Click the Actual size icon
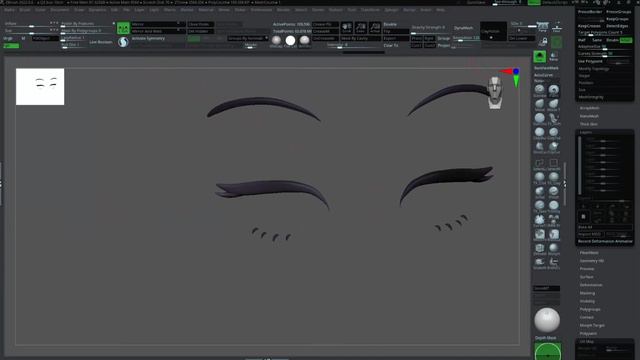This screenshot has height=360, width=640. coord(375,28)
